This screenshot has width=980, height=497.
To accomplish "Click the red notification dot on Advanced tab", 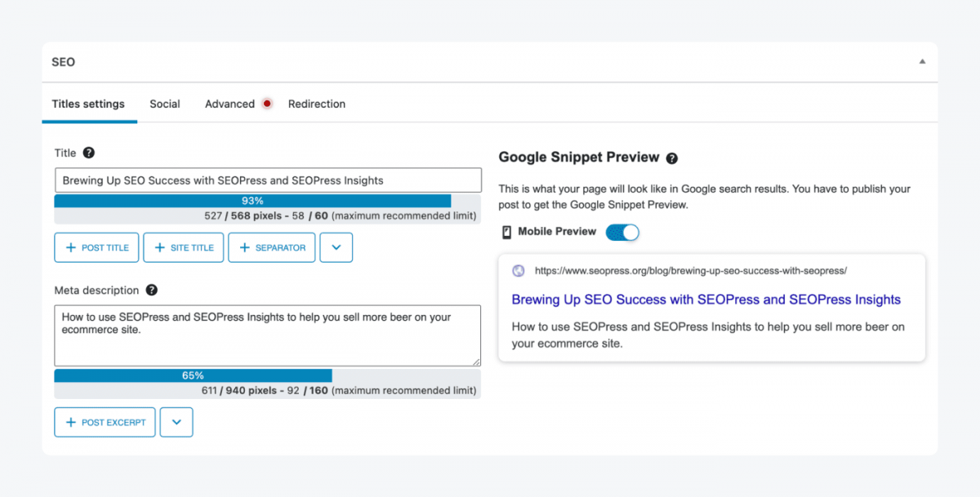I will pos(265,104).
